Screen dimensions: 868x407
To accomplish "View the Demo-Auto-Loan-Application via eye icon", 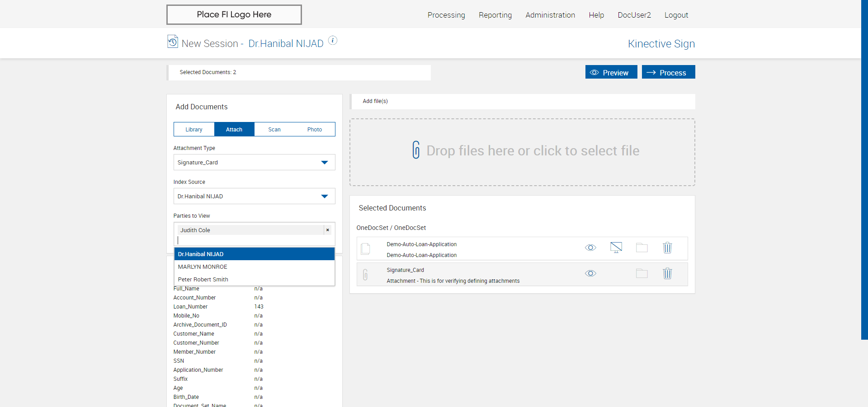I will [x=590, y=248].
